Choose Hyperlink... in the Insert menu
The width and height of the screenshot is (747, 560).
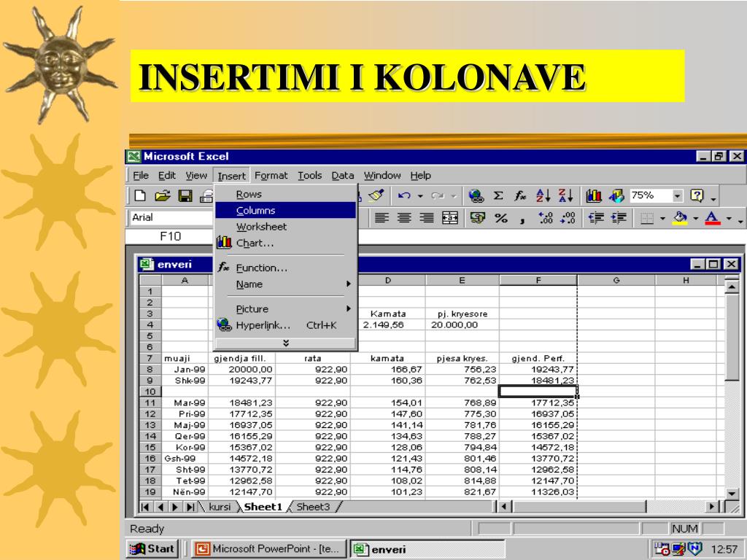[285, 325]
